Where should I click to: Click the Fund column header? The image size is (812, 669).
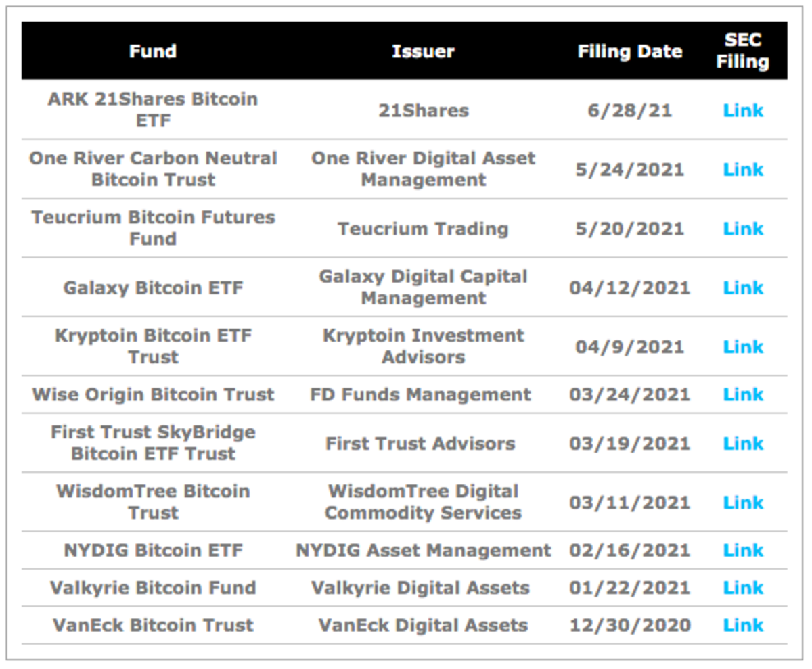coord(153,51)
